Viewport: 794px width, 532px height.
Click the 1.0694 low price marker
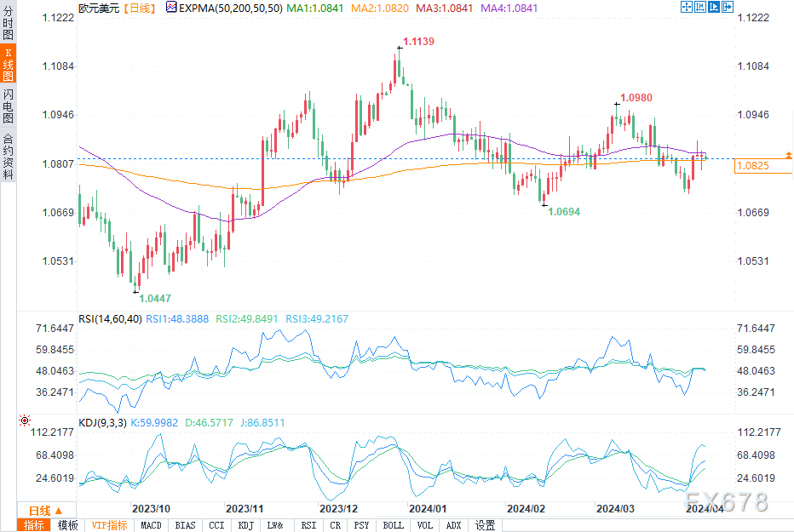(564, 212)
